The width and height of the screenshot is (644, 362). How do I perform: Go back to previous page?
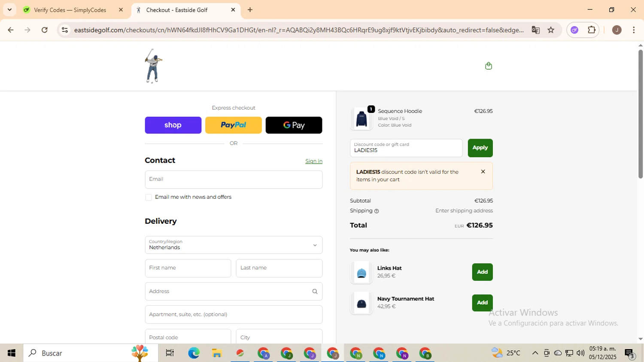pos(11,30)
